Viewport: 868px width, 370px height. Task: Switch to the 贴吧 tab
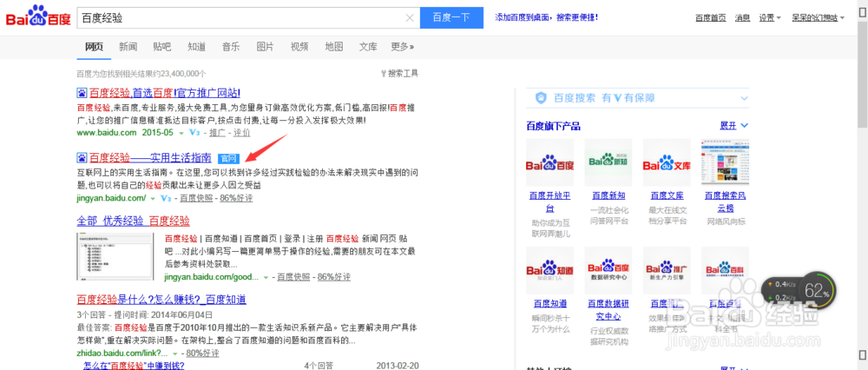(x=162, y=47)
